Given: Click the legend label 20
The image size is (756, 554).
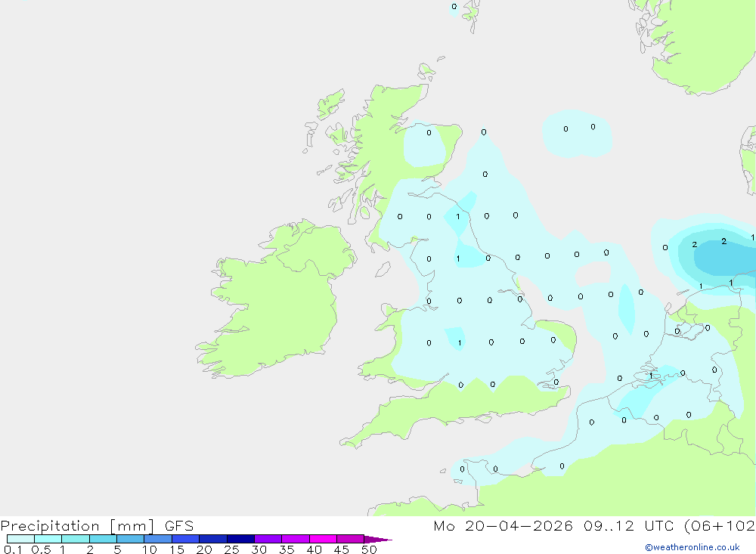Looking at the screenshot, I should point(204,549).
